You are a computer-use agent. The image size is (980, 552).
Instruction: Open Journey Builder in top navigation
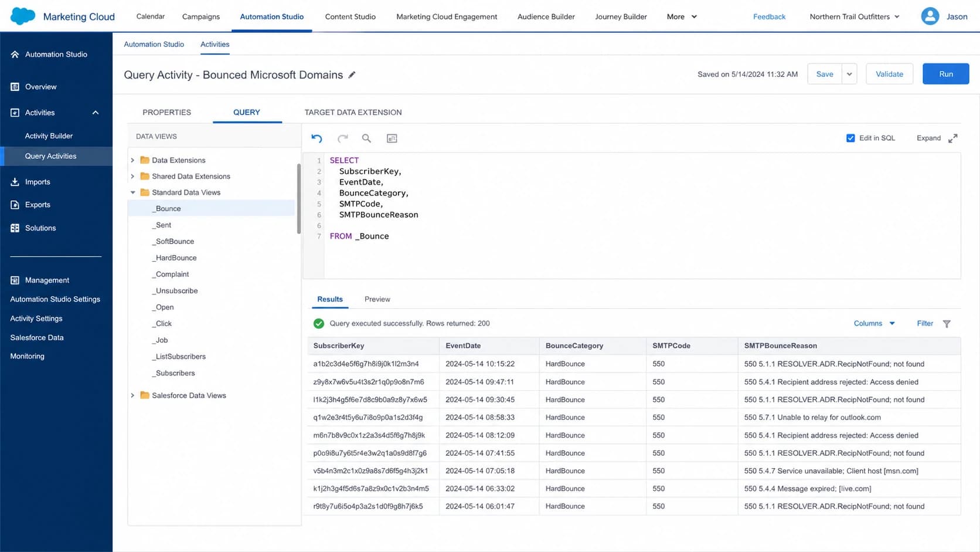click(621, 16)
